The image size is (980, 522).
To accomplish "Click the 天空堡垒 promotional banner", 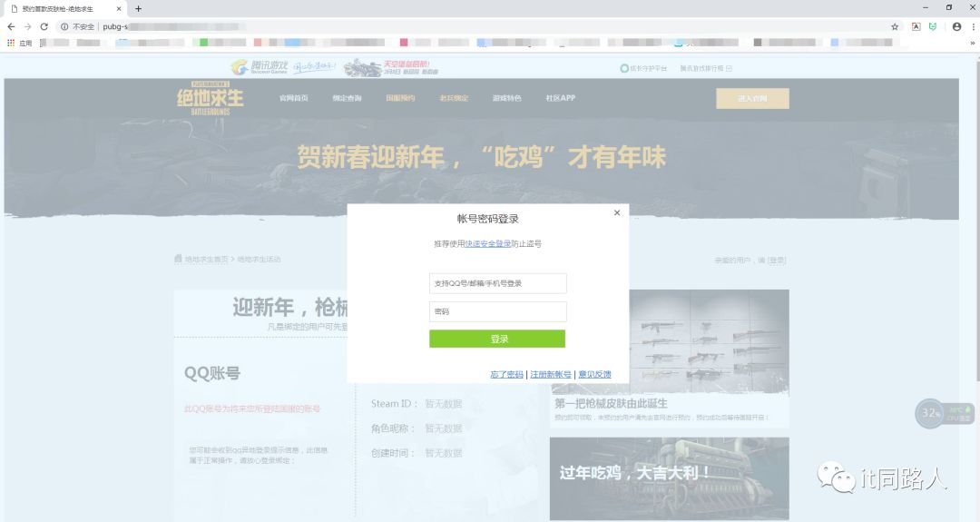I will pos(390,67).
